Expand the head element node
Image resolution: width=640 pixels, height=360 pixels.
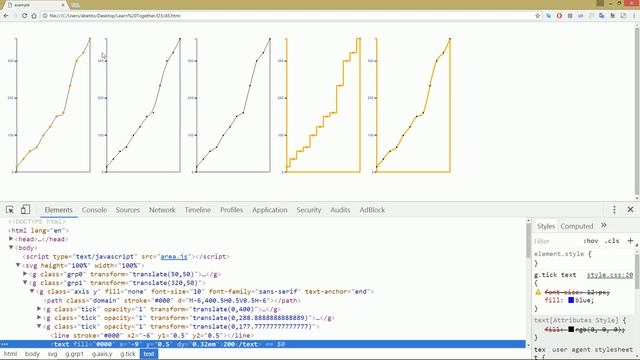11,239
